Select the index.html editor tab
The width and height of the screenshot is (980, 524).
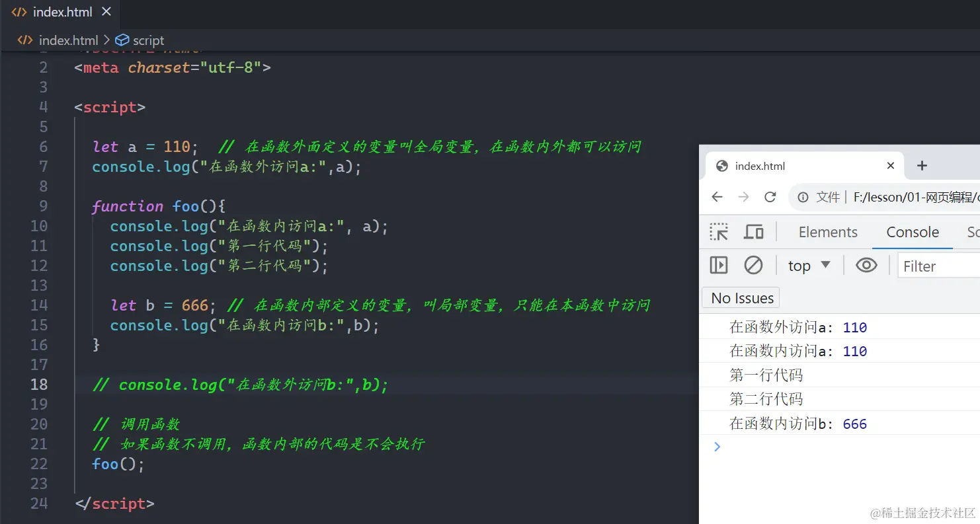61,12
